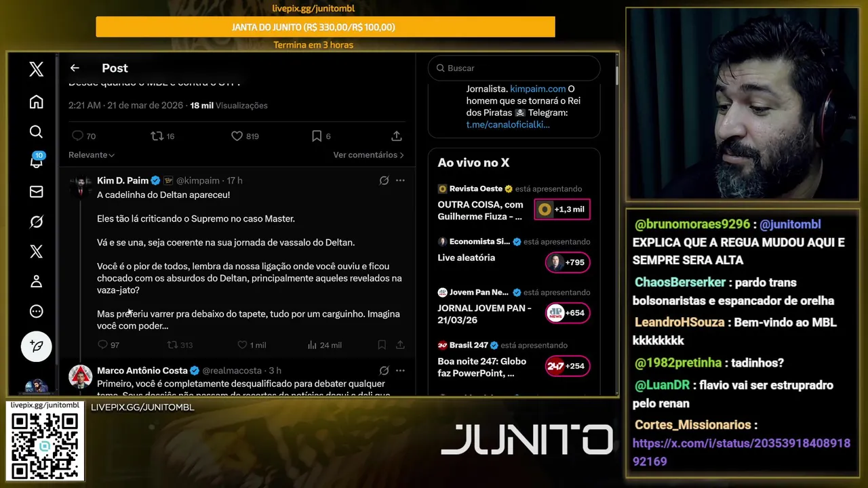This screenshot has height=488, width=868.
Task: Open More circle menu icon
Action: pyautogui.click(x=37, y=311)
